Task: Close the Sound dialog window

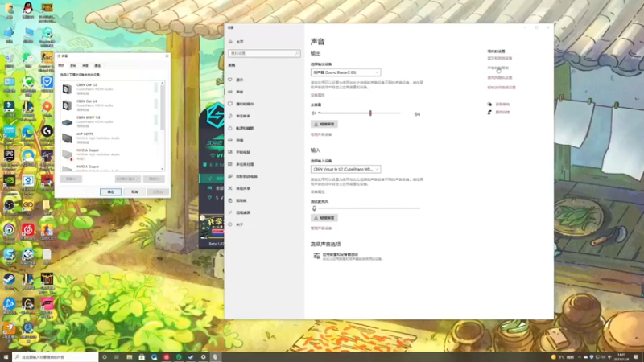Action: [x=167, y=56]
